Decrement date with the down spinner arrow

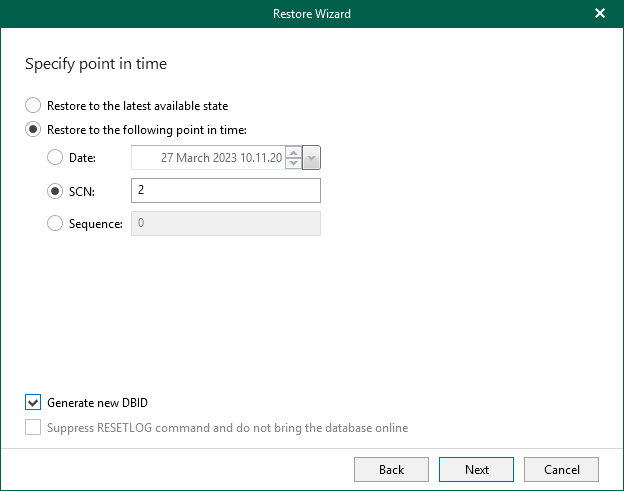pos(293,164)
